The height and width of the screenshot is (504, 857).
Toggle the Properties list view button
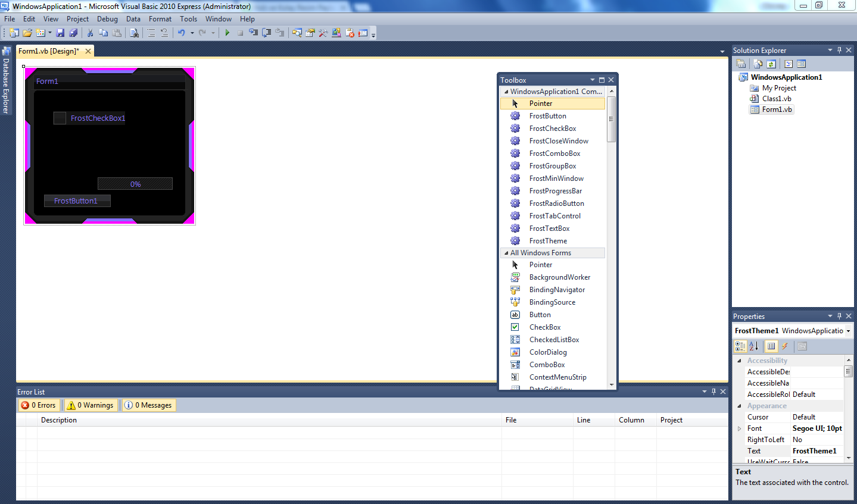[771, 346]
